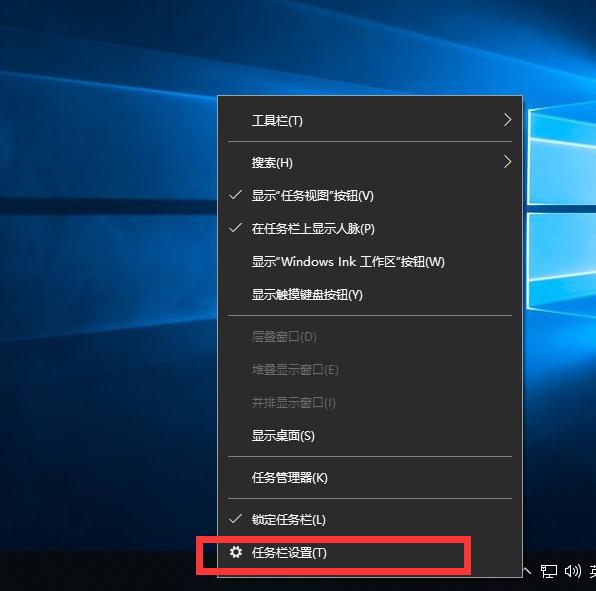The image size is (596, 591).
Task: Expand the 工具栏(T) submenu arrow
Action: [x=507, y=120]
